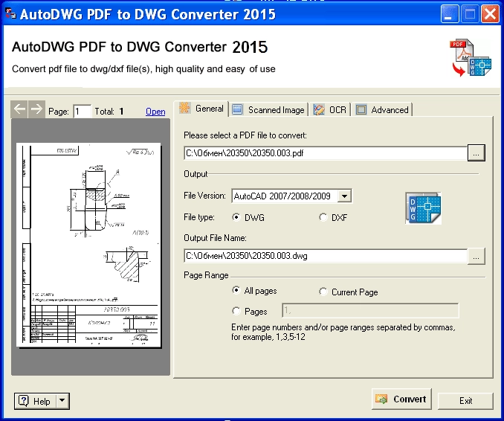Open the Advanced tab
The image size is (504, 421).
pyautogui.click(x=382, y=110)
